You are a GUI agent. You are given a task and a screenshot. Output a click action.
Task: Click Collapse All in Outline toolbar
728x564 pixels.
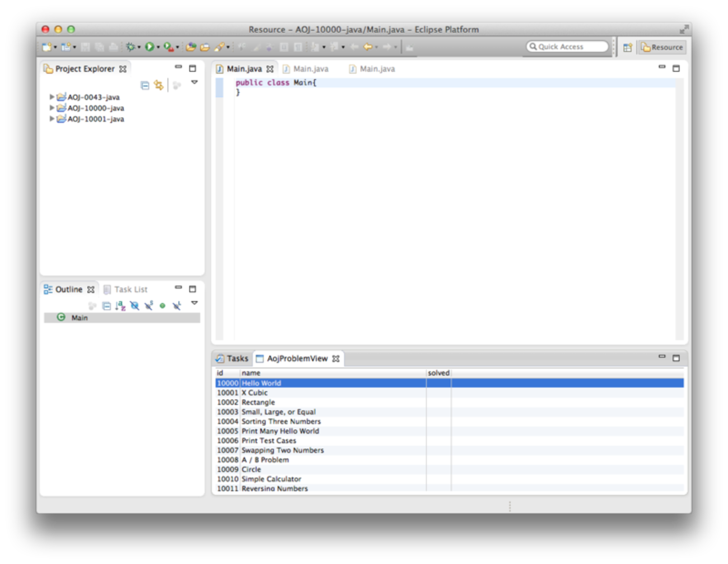[106, 306]
